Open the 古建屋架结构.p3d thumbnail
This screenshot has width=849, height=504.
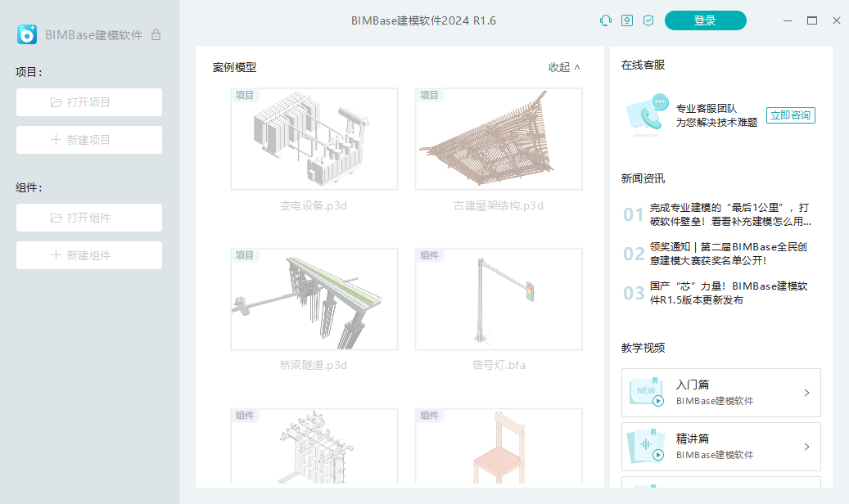point(499,139)
